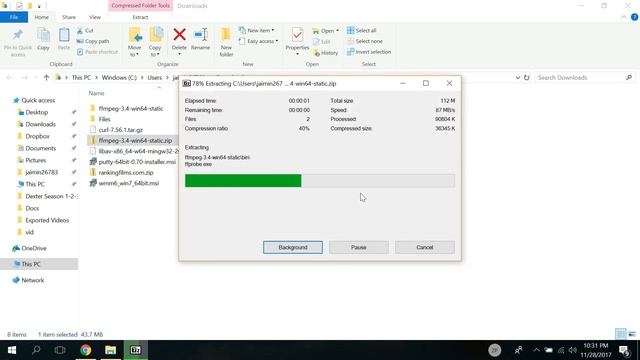
Task: Click the Copy ribbon icon
Action: [x=43, y=36]
